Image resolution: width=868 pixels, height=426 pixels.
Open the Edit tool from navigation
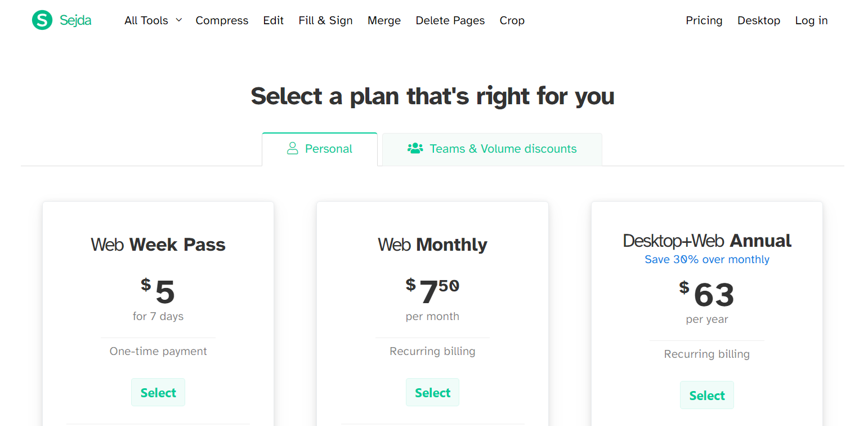pyautogui.click(x=274, y=20)
